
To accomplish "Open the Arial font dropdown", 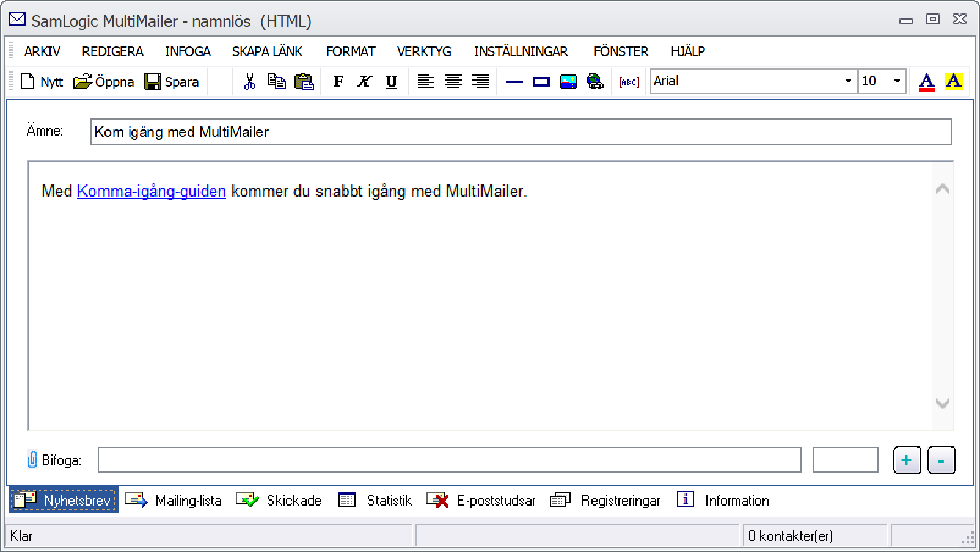I will point(848,81).
